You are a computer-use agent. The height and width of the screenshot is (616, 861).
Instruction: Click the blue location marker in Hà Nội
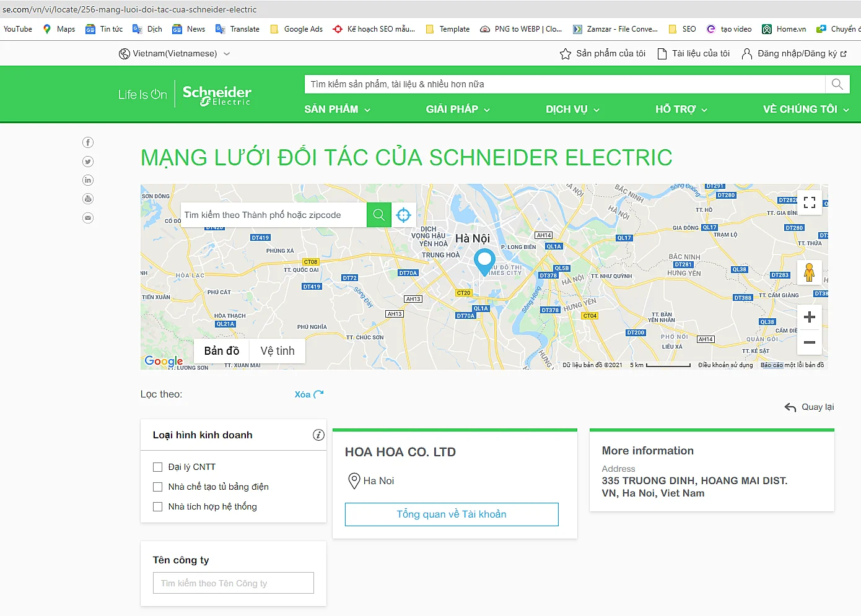pyautogui.click(x=484, y=262)
